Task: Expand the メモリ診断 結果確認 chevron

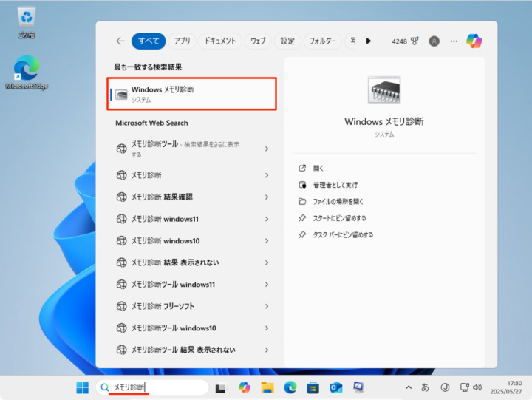Action: [x=267, y=197]
